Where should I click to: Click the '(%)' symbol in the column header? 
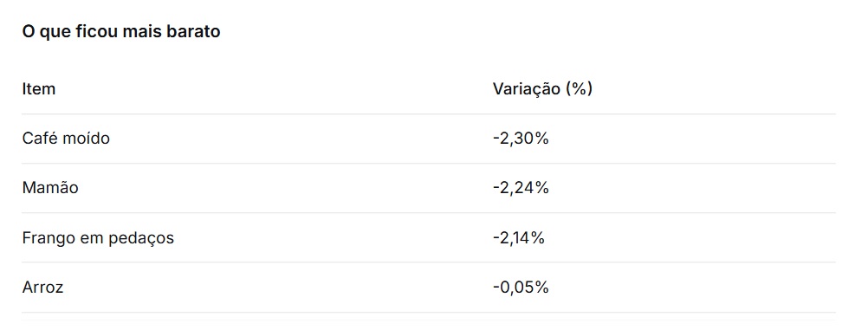coord(579,88)
